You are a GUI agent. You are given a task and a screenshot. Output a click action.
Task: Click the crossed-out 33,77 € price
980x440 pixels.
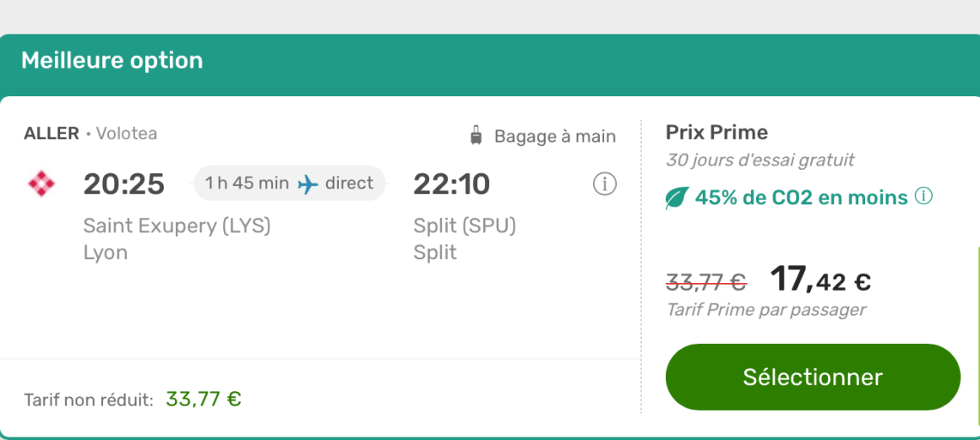[x=706, y=281]
